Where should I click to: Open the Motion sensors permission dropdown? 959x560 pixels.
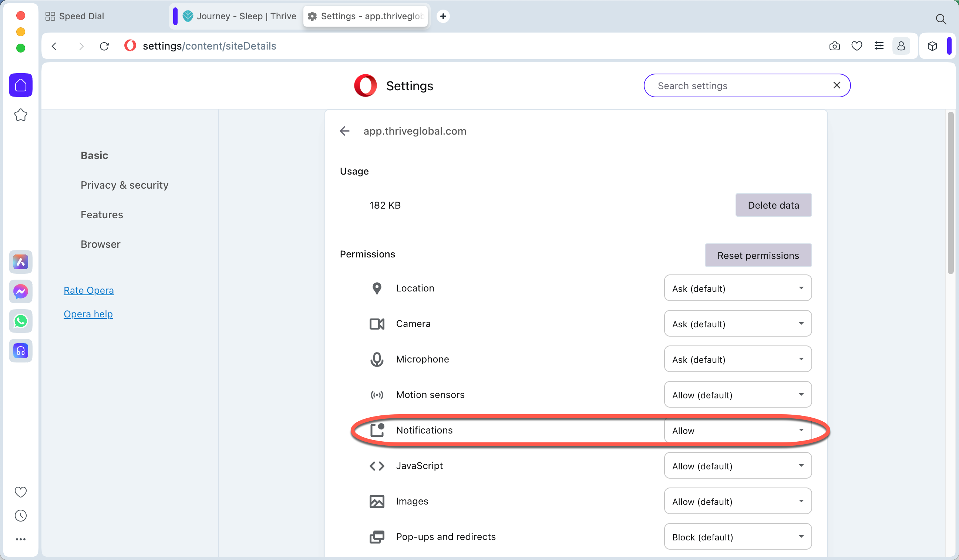[737, 395]
